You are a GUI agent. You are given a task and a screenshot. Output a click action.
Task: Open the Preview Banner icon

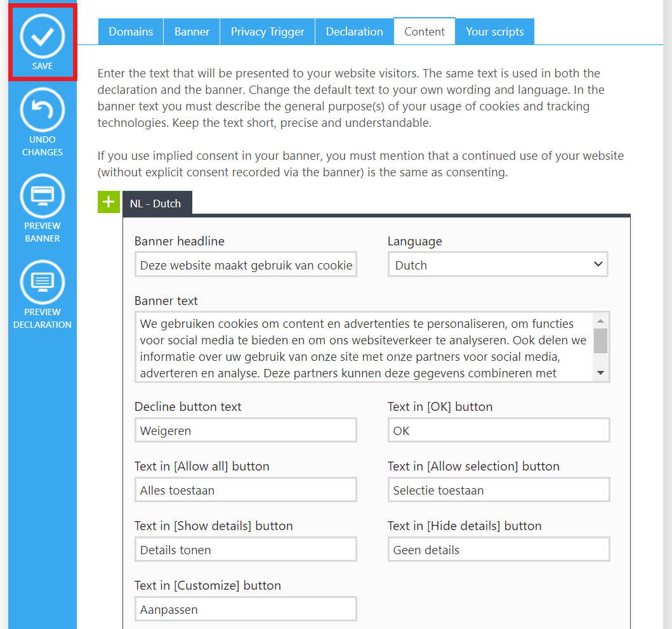43,197
